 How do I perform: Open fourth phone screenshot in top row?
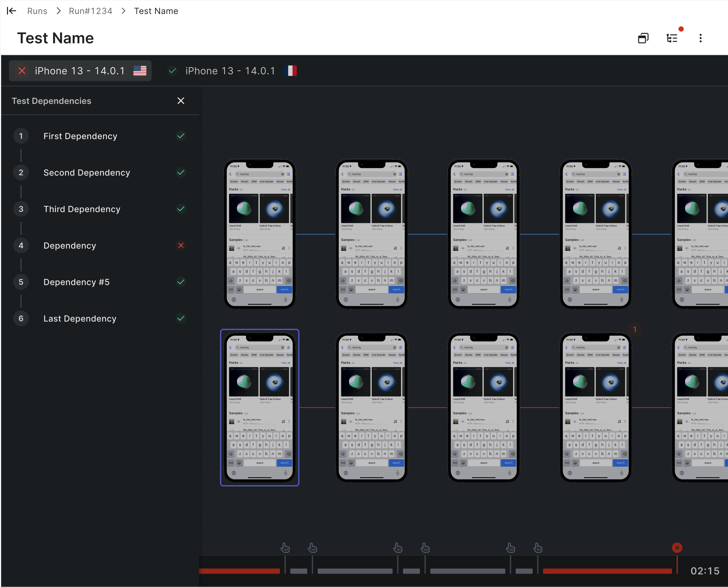click(596, 234)
